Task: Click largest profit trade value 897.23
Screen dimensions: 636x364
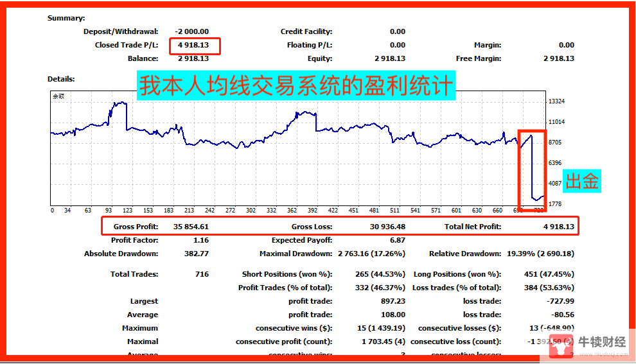Action: click(393, 301)
